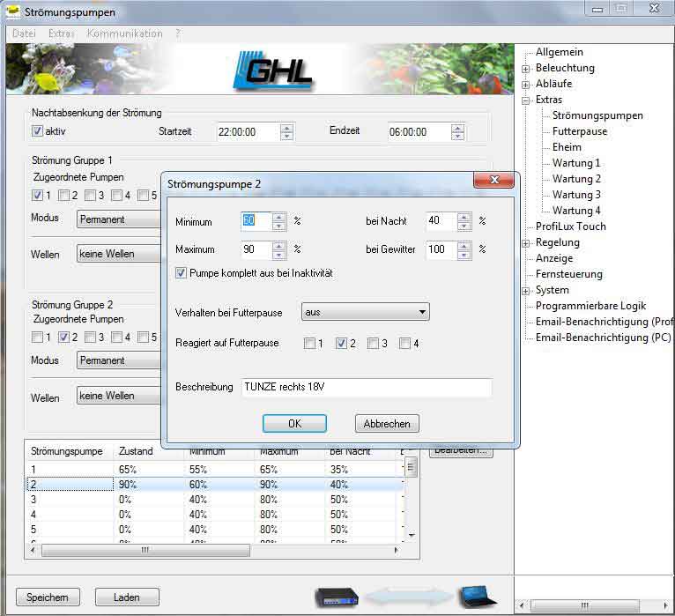Click the Beschreibung text field
The width and height of the screenshot is (675, 616).
[365, 387]
